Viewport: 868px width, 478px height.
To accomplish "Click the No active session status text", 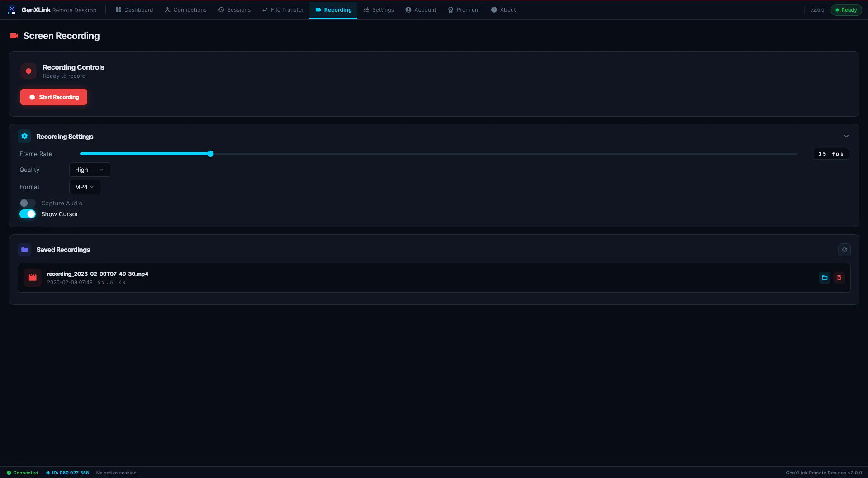I will (116, 473).
